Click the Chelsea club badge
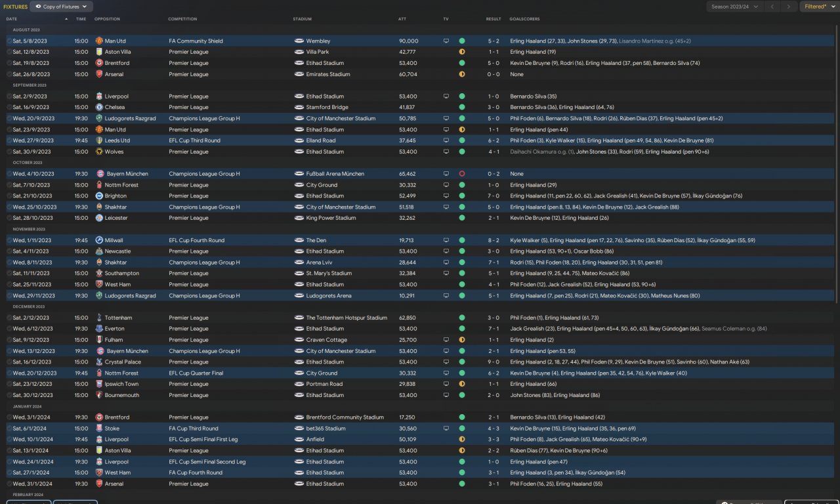The width and height of the screenshot is (840, 504). pos(99,107)
